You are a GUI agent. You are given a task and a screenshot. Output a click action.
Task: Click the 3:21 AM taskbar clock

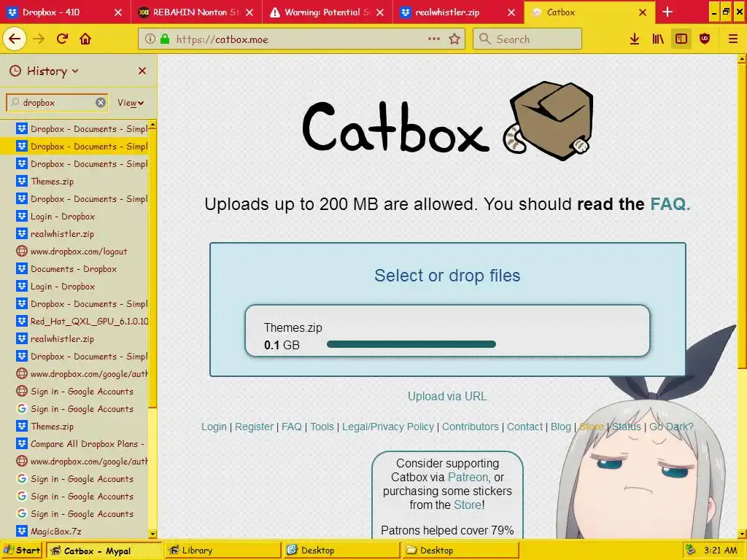pos(721,551)
